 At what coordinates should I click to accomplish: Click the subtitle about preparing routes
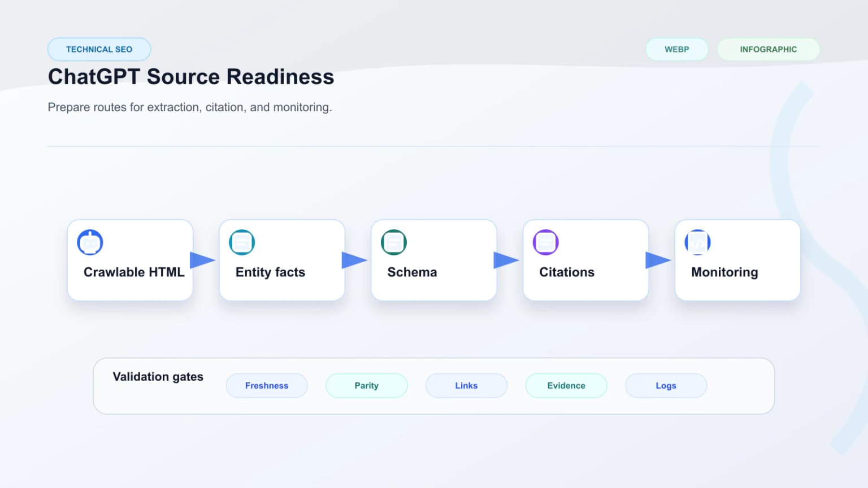pos(190,107)
